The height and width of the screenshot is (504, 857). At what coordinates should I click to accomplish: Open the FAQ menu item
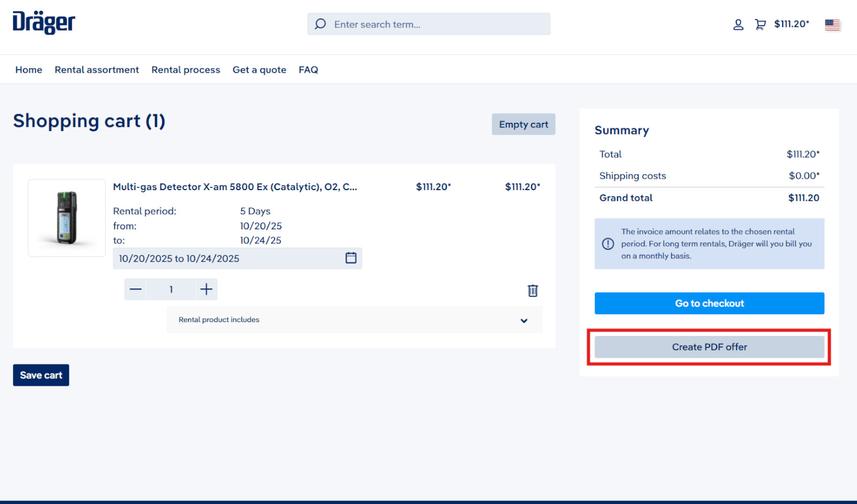308,70
